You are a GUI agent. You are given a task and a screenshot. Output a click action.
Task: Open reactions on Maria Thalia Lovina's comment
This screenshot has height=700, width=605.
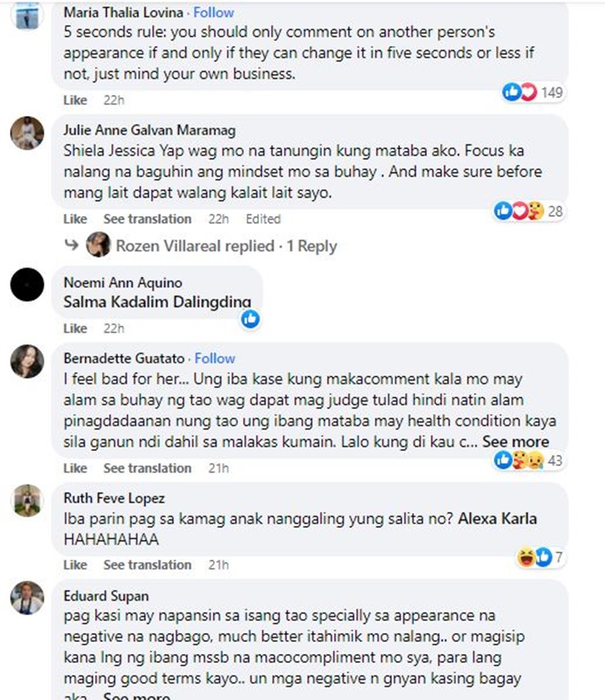532,93
